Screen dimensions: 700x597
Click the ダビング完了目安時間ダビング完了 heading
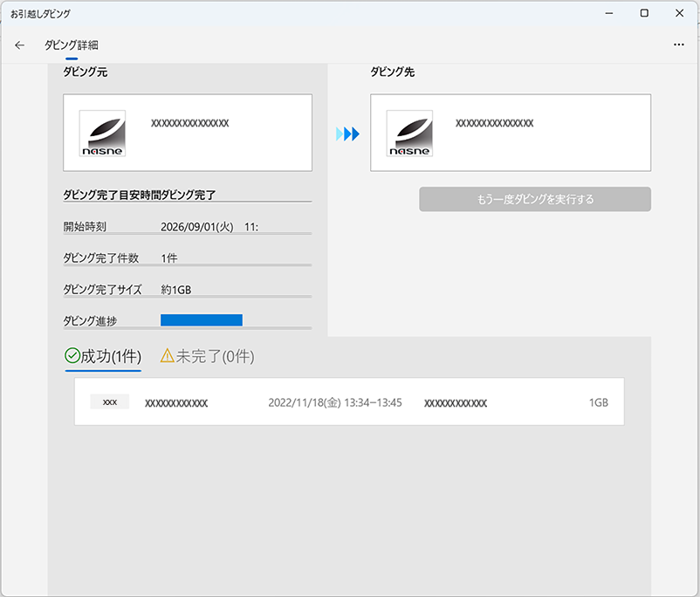(140, 195)
